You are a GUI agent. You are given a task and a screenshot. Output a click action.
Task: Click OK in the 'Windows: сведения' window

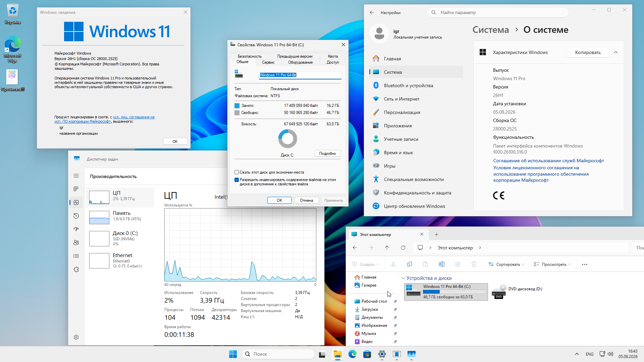[x=175, y=141]
